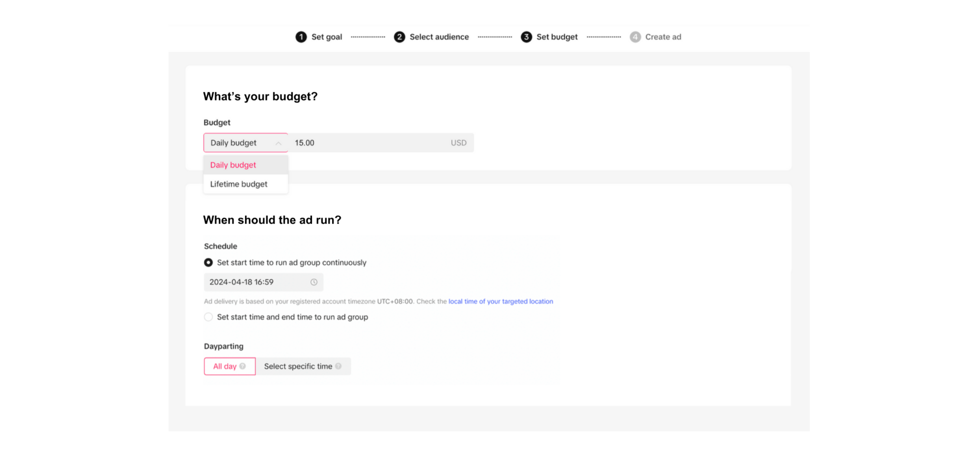Collapse the budget dropdown chevron arrow
Viewport: 980px width, 469px height.
(x=278, y=143)
